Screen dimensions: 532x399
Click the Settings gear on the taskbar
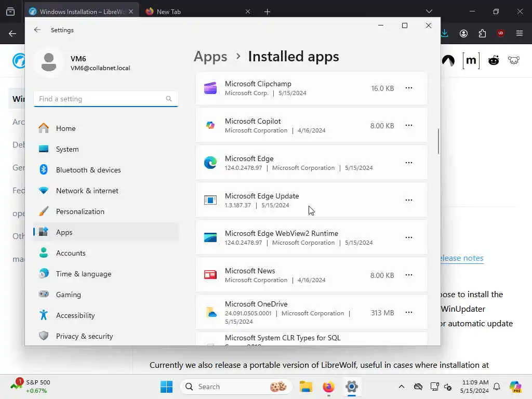(352, 387)
